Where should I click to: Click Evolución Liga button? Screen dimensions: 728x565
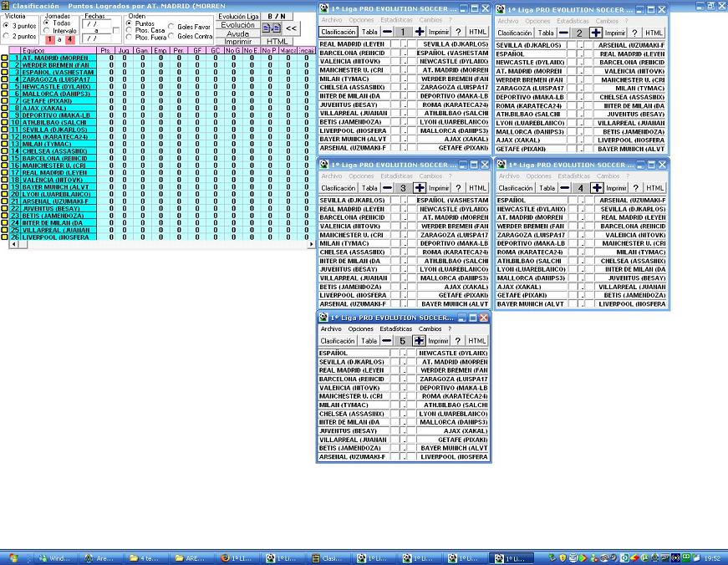click(239, 16)
